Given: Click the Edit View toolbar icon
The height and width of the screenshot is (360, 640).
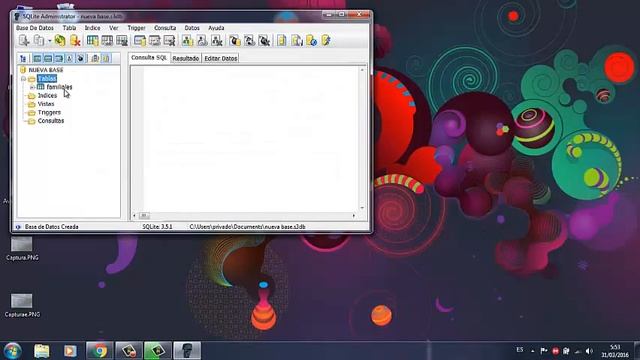Looking at the screenshot, I should [x=202, y=40].
